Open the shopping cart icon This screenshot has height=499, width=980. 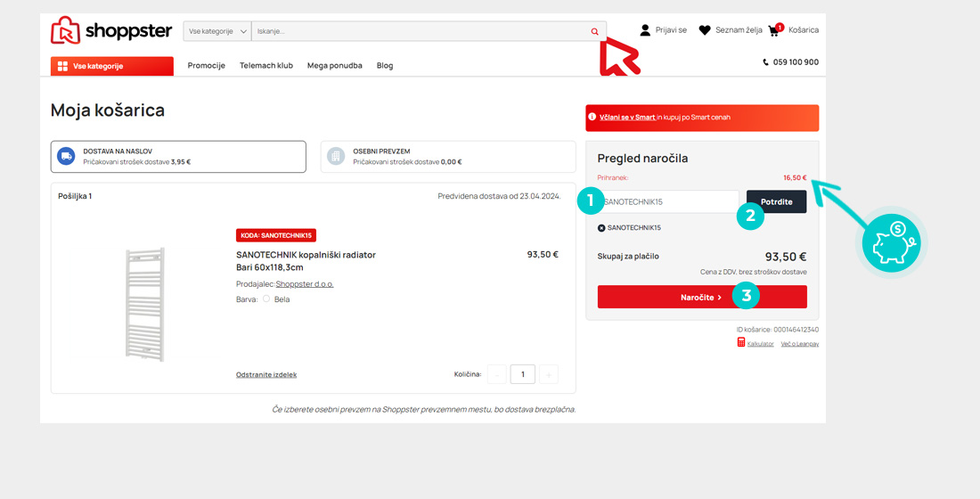click(774, 30)
